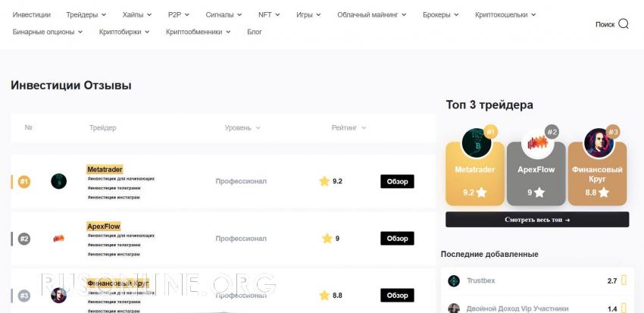
Task: Click the search magnifier icon
Action: tap(623, 23)
